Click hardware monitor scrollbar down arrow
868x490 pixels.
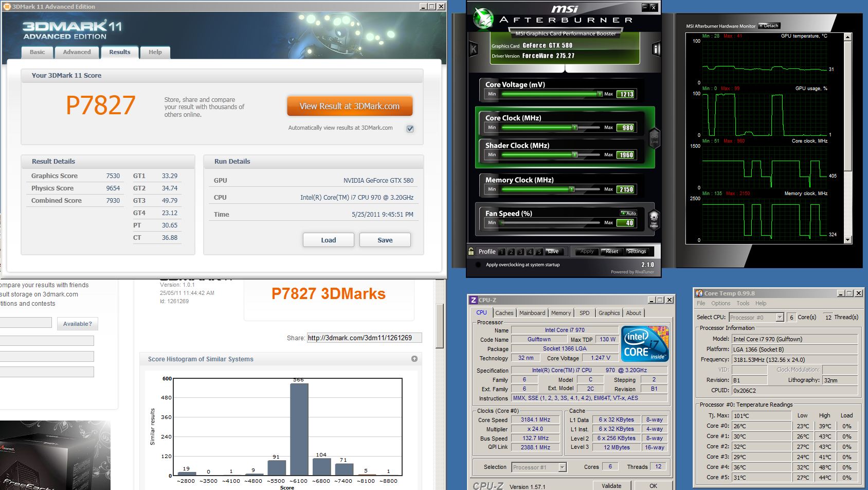848,240
